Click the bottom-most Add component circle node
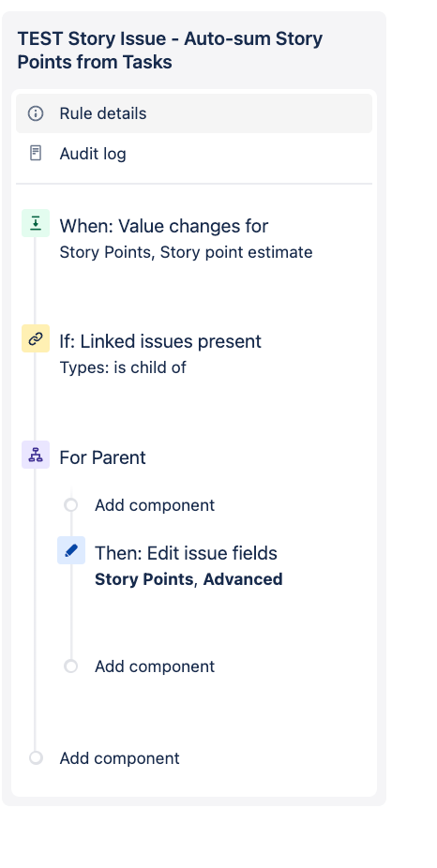 tap(36, 757)
